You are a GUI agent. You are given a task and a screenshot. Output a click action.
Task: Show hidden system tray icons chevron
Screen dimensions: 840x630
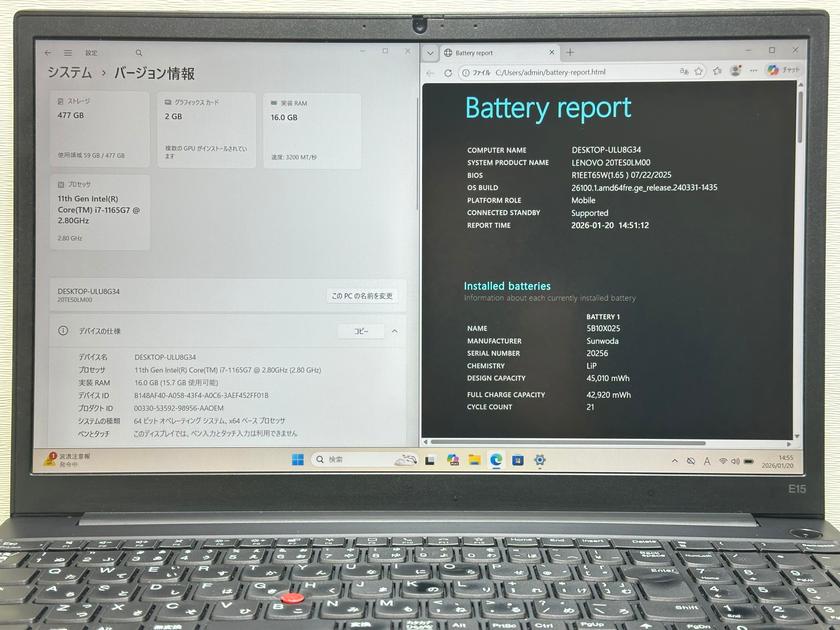pos(674,461)
